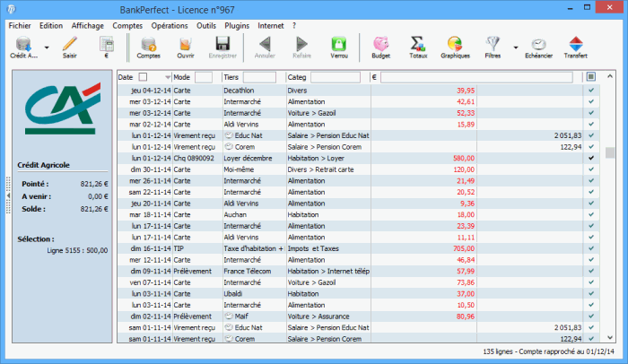628x364 pixels.
Task: Open the Echéancier clock icon
Action: [x=538, y=44]
